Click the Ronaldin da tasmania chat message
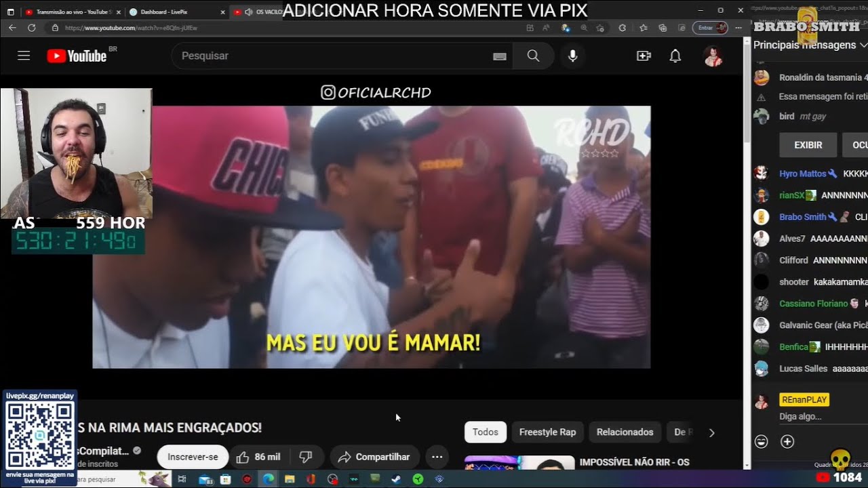 (810, 77)
